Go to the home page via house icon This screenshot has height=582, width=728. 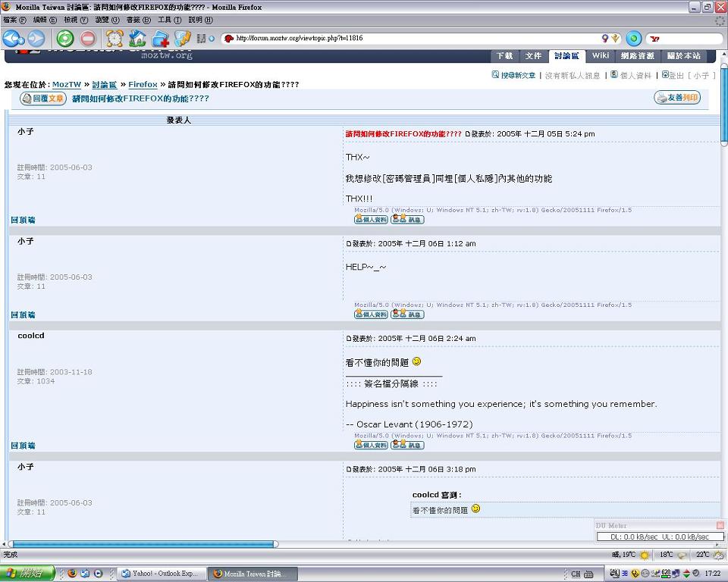click(137, 39)
